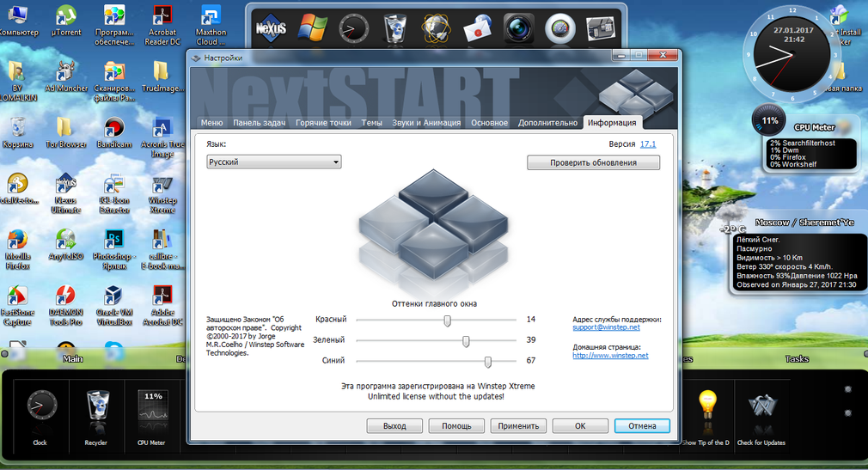Click CPU Meter desktop widget gauge
Screen dimensions: 868x470
coord(769,120)
